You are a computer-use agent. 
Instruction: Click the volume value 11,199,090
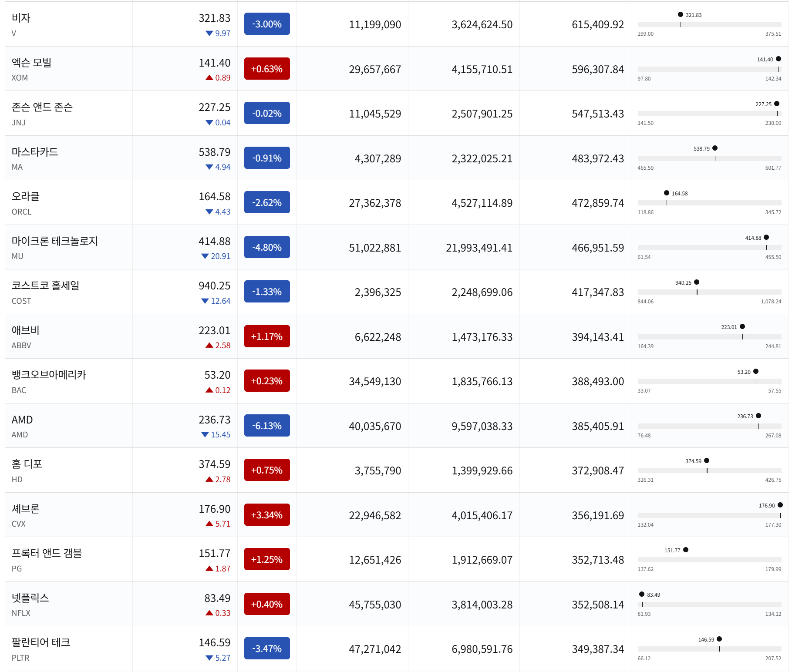tap(375, 25)
